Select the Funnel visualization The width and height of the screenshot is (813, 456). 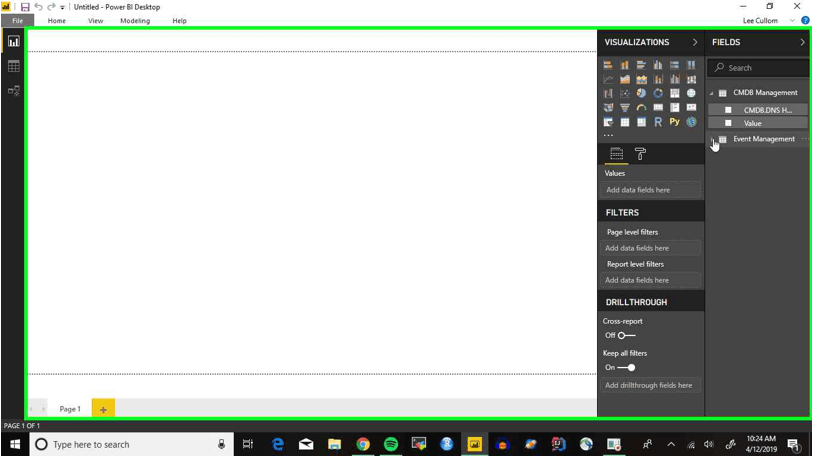pos(625,107)
